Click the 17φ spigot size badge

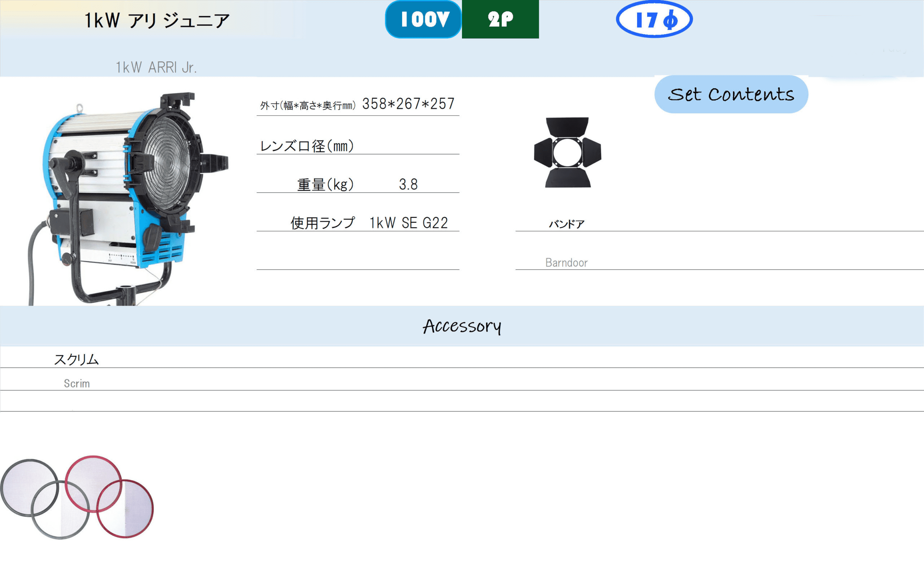654,19
